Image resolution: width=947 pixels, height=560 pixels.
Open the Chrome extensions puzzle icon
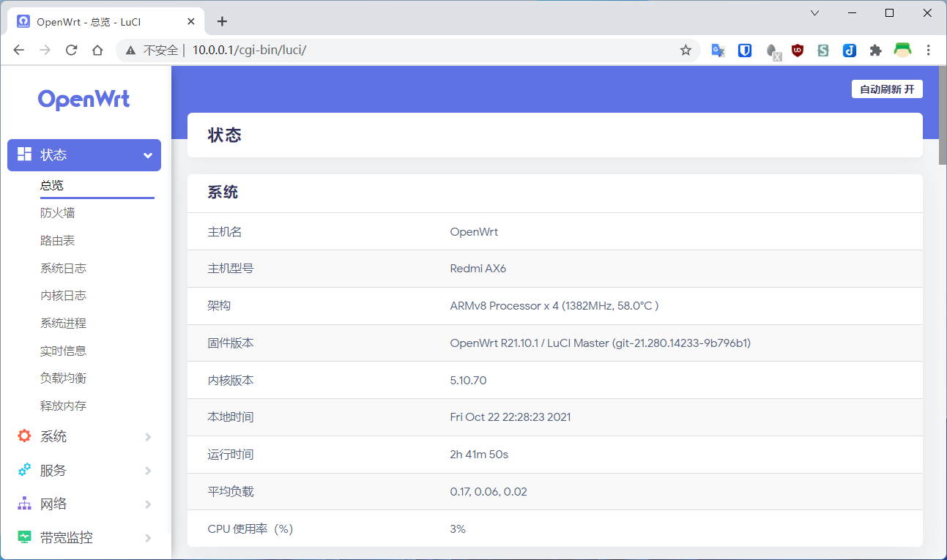875,51
